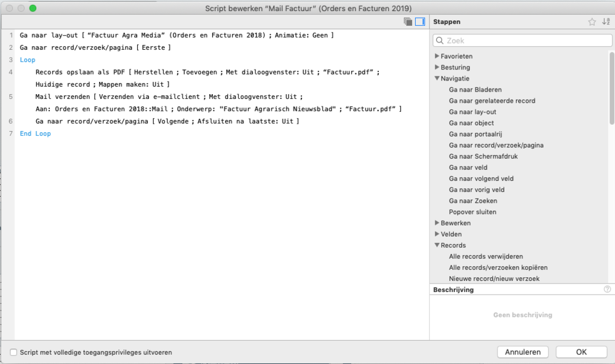Viewport: 615px width, 364px height.
Task: Click the help question mark beside Beschrijving
Action: coord(608,289)
